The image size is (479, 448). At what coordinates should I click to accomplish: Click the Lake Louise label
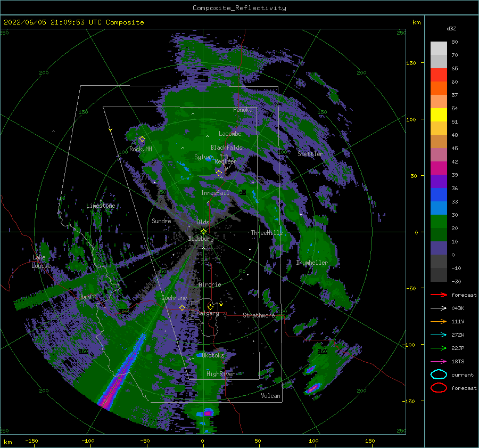[41, 262]
